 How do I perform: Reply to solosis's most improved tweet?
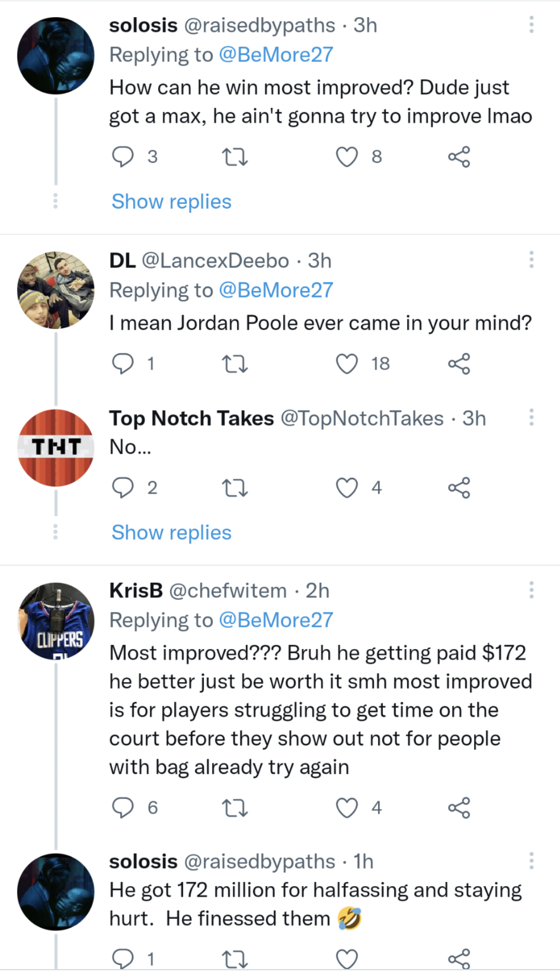(x=123, y=157)
